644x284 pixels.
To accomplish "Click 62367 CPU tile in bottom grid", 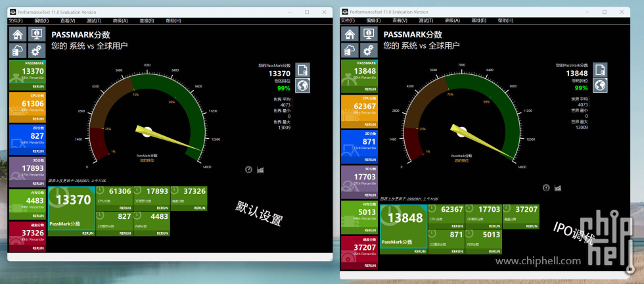I will click(x=446, y=216).
